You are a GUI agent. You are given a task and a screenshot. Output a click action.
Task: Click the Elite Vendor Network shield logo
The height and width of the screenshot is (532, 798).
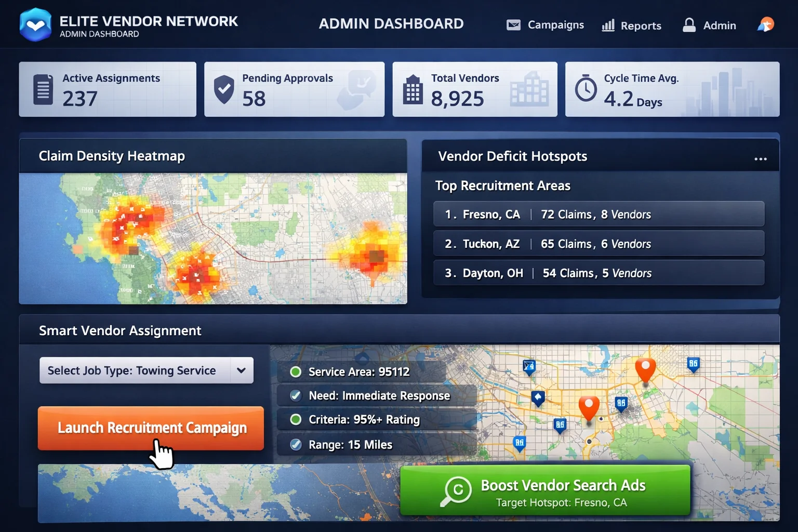35,24
